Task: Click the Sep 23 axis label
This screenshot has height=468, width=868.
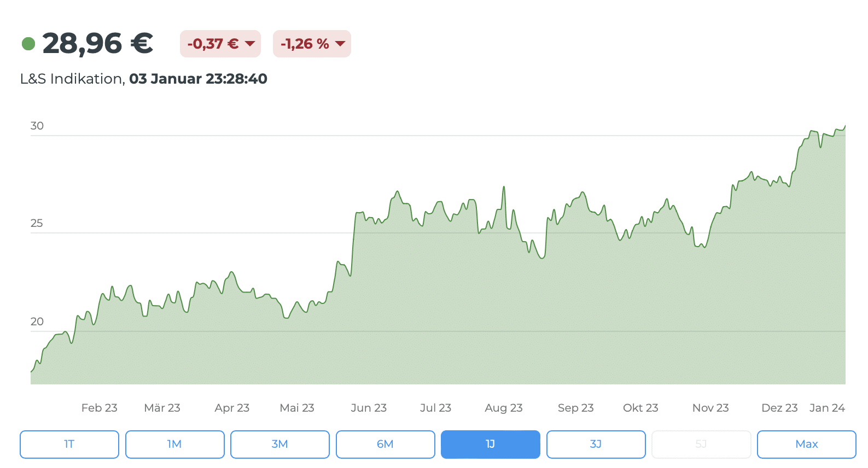Action: point(576,408)
